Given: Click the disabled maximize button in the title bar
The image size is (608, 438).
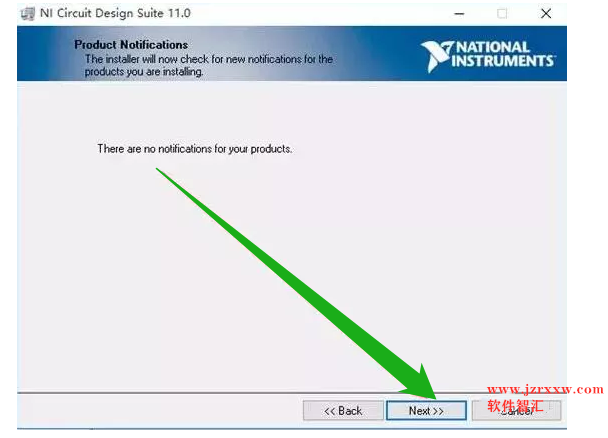Looking at the screenshot, I should tap(502, 14).
